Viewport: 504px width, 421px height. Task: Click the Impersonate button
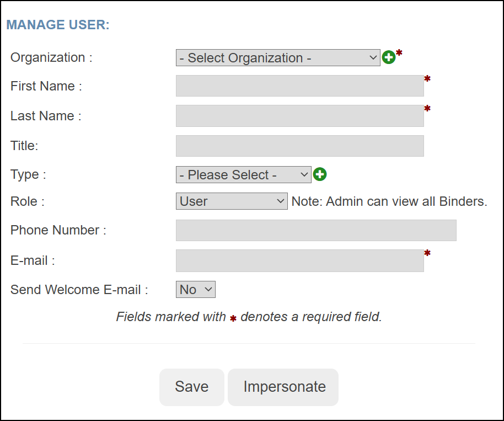(283, 387)
